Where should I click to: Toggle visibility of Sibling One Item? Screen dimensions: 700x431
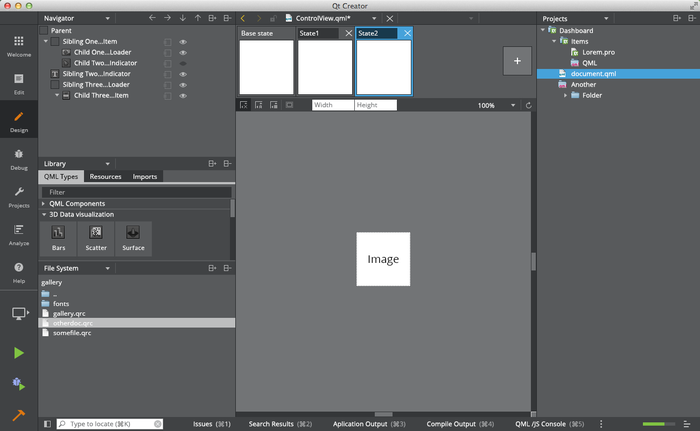point(183,41)
